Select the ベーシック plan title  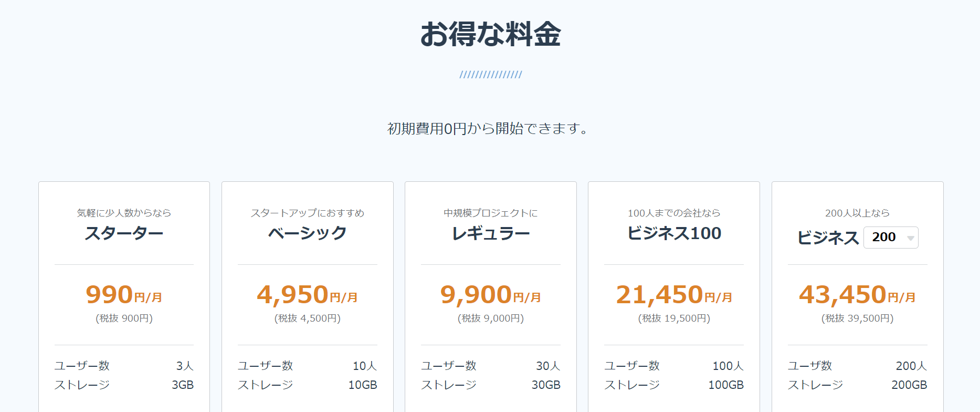click(307, 233)
